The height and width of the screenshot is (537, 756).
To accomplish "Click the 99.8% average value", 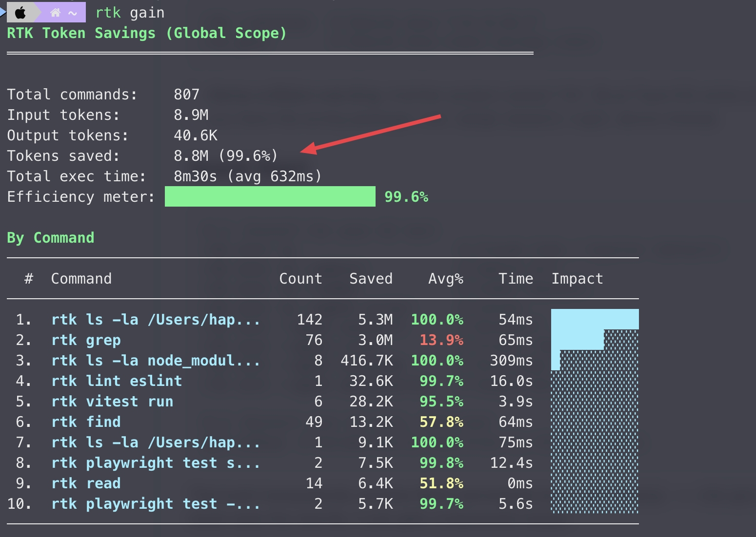I will pyautogui.click(x=441, y=463).
